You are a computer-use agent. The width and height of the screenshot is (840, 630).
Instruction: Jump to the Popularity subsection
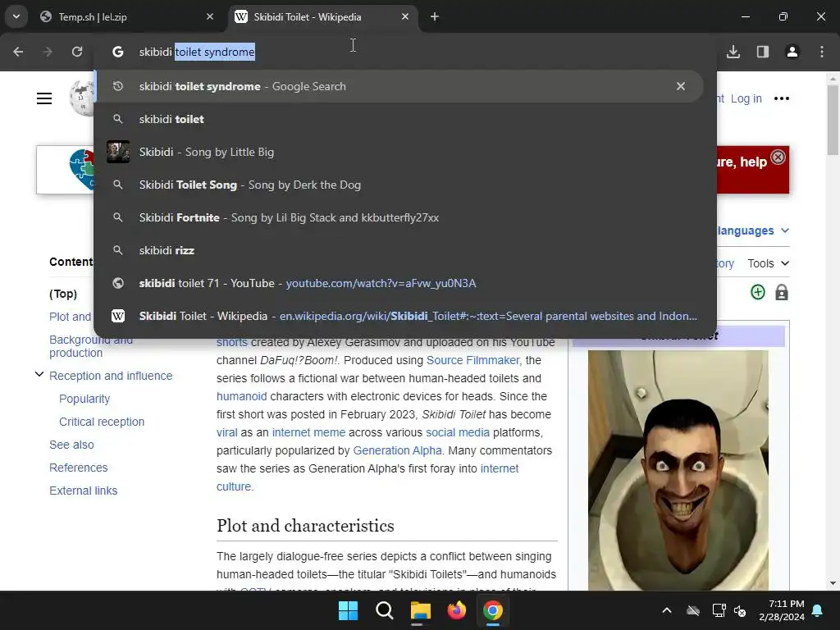[x=84, y=399]
